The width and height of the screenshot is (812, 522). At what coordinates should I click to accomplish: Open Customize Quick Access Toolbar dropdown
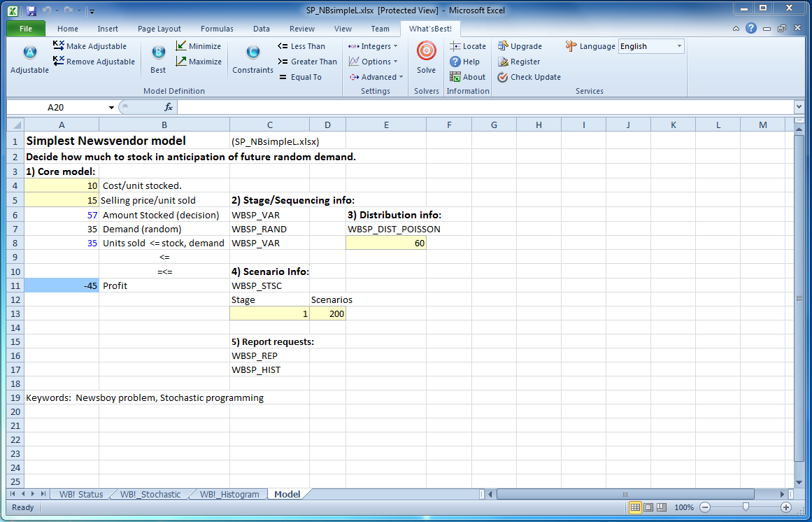92,11
